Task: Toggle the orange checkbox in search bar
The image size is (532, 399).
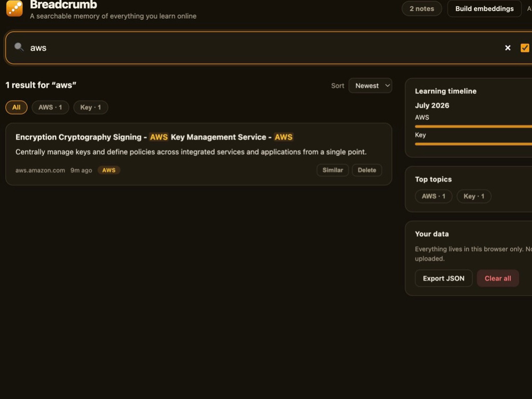Action: (x=525, y=48)
